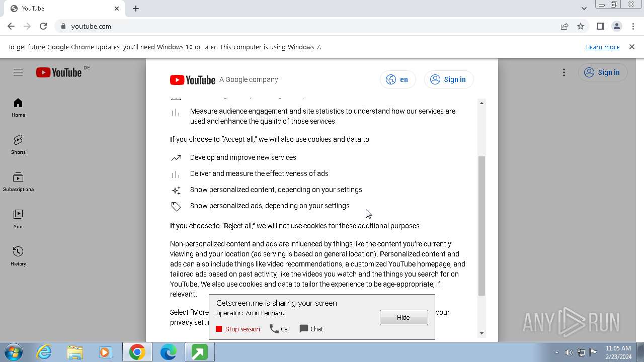Click the YouTube logo in the header
Screen dimensions: 644x362
click(59, 72)
